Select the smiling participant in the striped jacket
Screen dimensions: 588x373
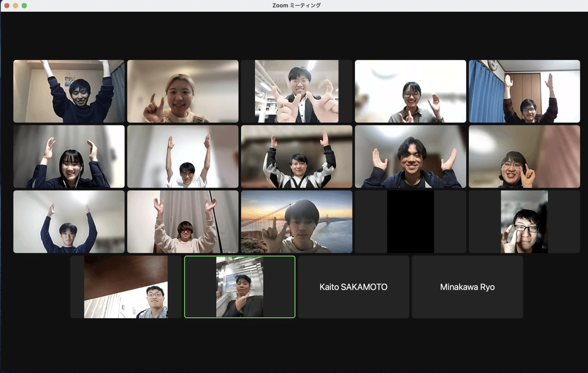(x=296, y=156)
